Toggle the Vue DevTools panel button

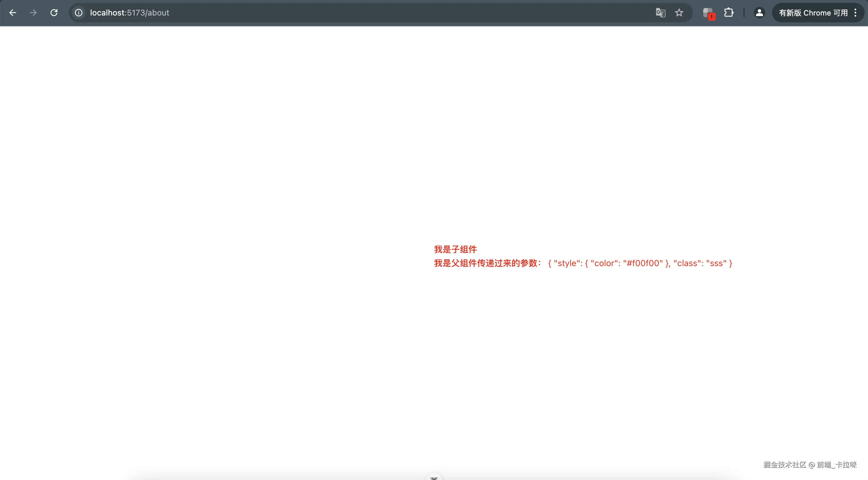(434, 477)
